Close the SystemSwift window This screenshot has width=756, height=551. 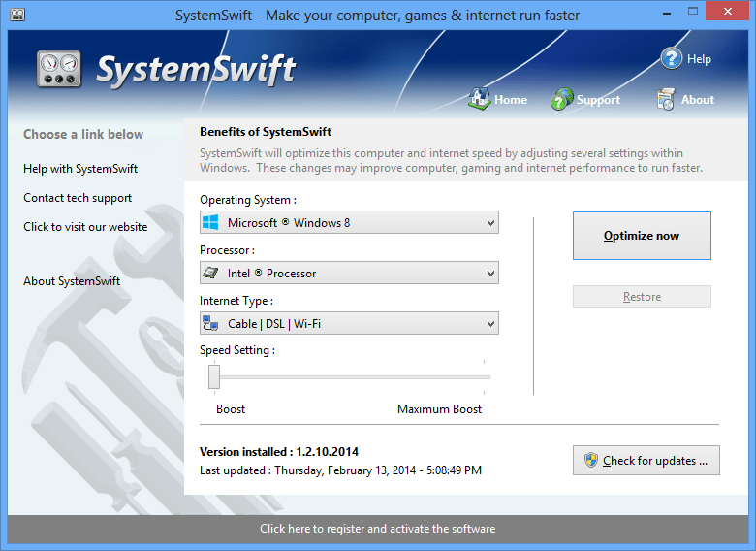coord(728,12)
